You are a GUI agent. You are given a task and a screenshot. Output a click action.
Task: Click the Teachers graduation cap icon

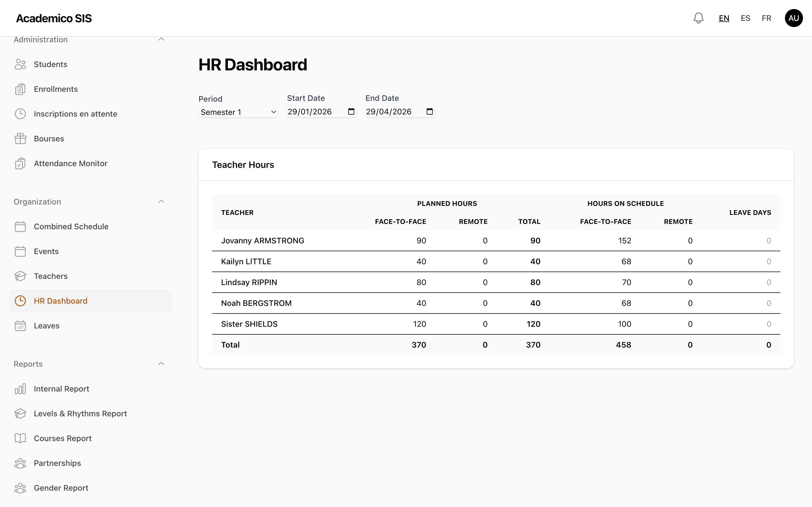tap(21, 276)
